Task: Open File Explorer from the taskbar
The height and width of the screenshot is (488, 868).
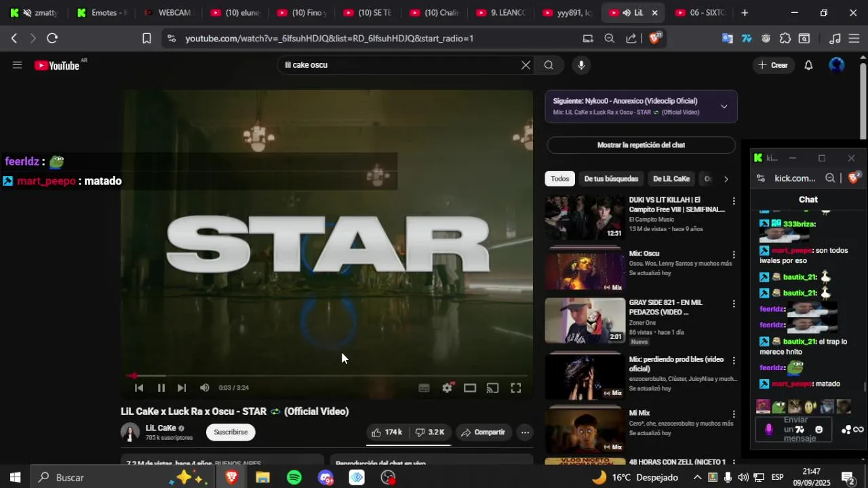Action: pyautogui.click(x=262, y=478)
